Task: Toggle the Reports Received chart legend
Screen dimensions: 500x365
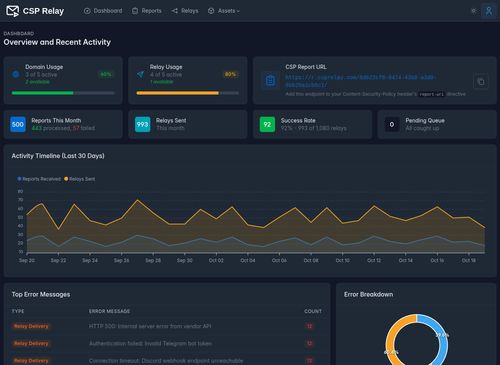Action: (39, 179)
